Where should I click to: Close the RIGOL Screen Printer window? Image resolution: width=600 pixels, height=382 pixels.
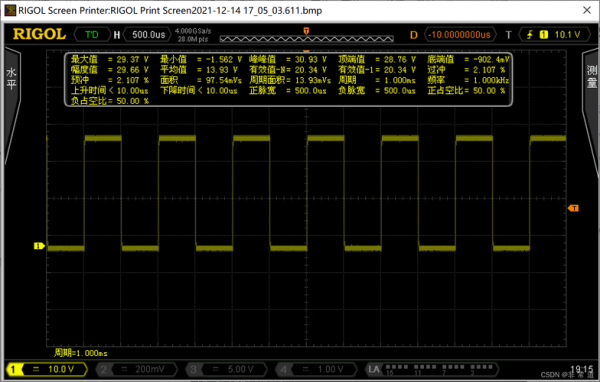(587, 10)
